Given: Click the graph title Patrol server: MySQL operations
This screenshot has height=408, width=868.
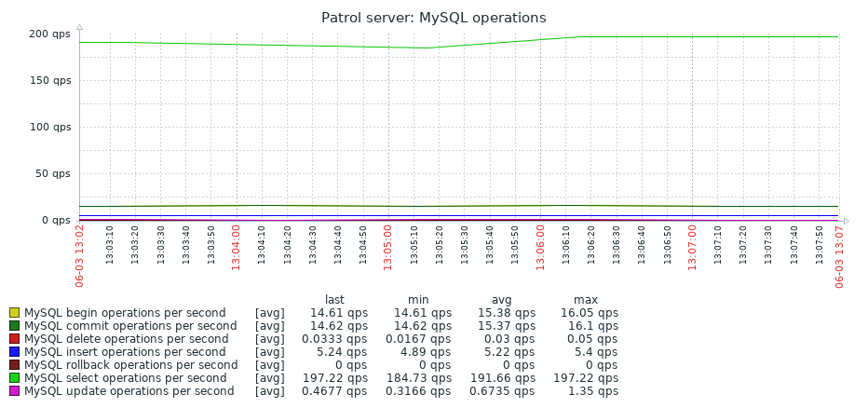Looking at the screenshot, I should coord(434,18).
